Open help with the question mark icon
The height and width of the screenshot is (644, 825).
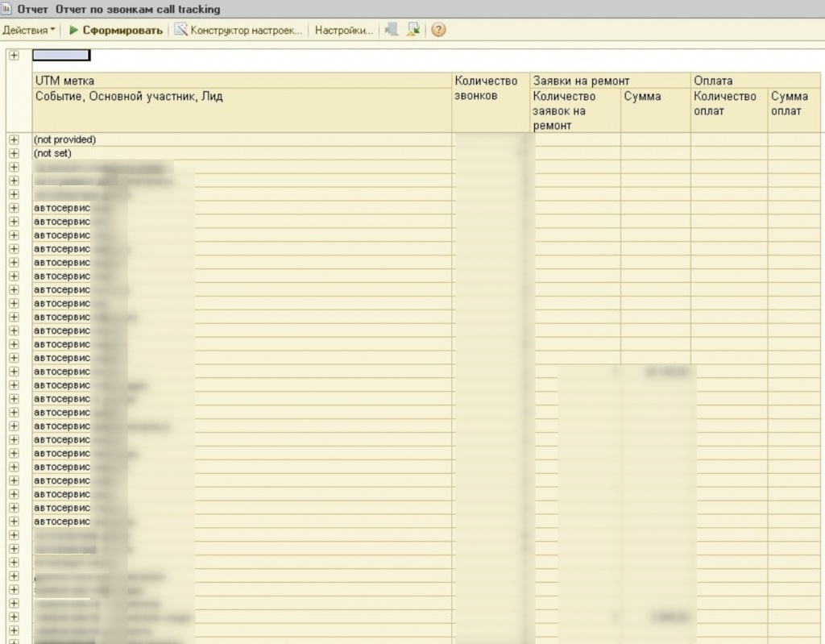438,31
